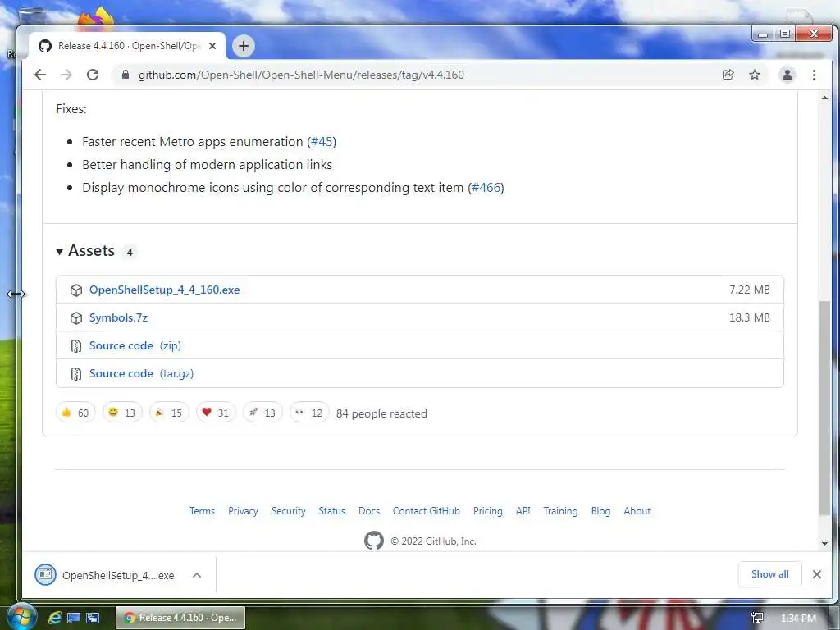Open a new tab with plus button
This screenshot has width=840, height=630.
pyautogui.click(x=243, y=46)
